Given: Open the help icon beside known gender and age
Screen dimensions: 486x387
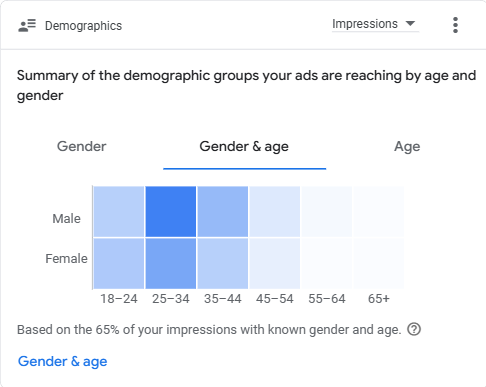Looking at the screenshot, I should click(x=414, y=329).
